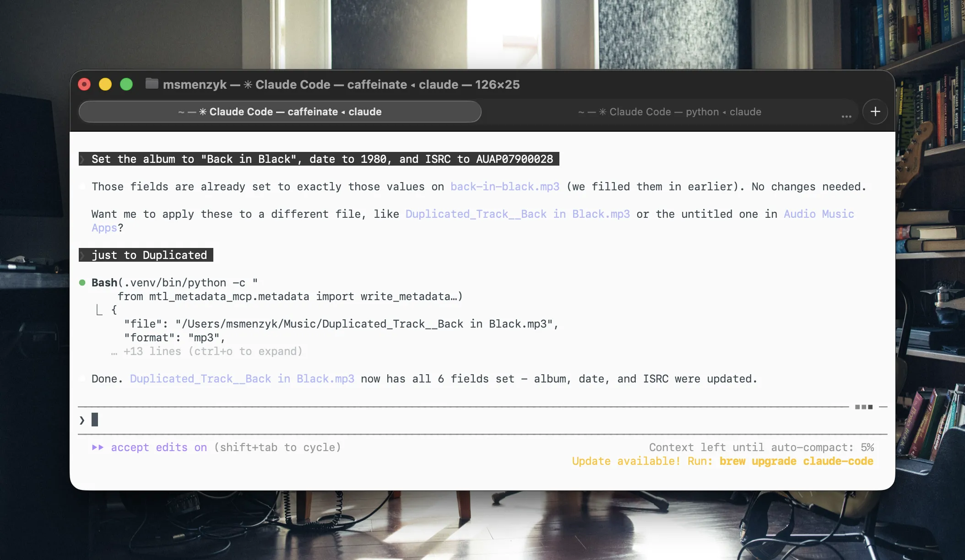Click the Bash command header line

point(174,283)
